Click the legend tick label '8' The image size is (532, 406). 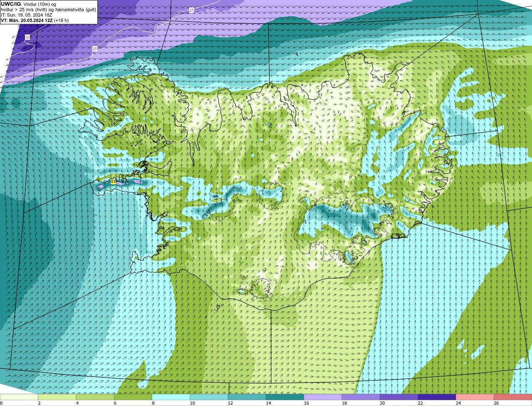(x=153, y=403)
